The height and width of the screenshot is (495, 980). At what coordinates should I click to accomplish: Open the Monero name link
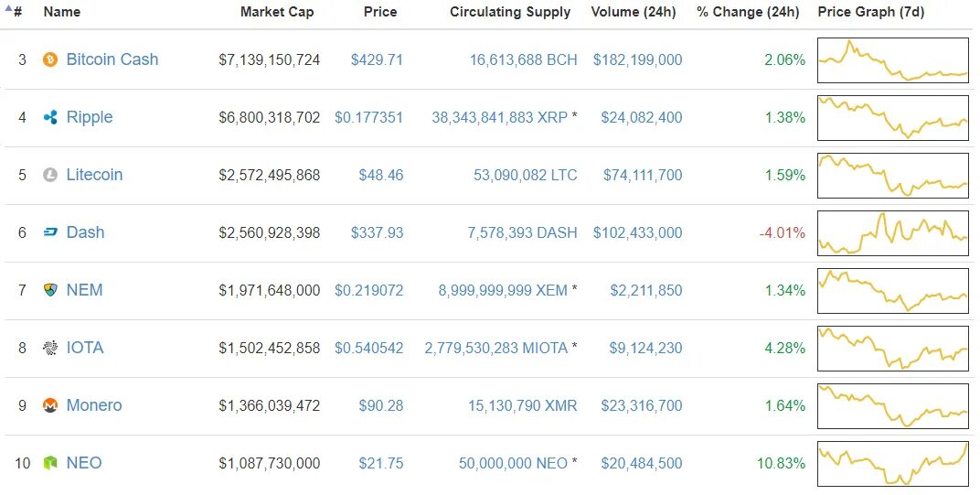[94, 405]
